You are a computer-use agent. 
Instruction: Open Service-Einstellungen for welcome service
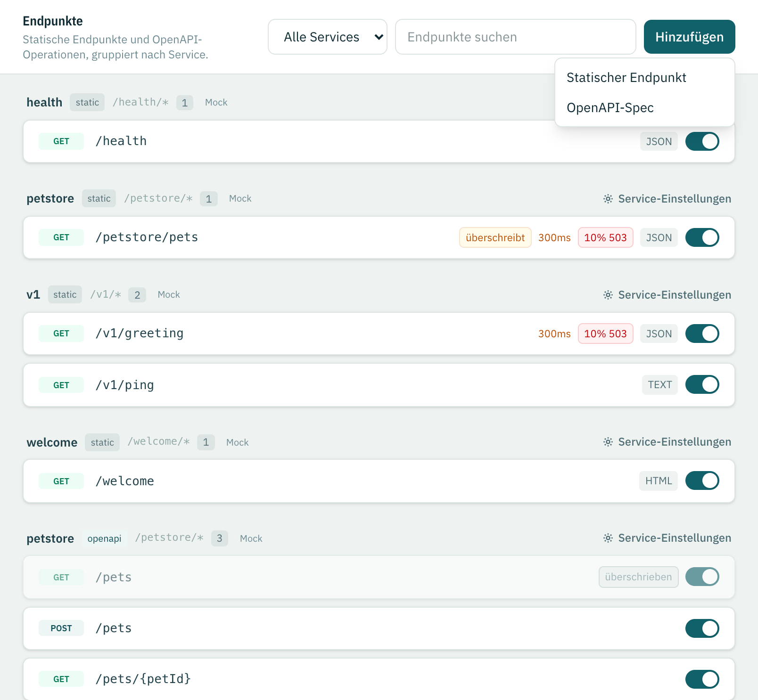coord(667,442)
